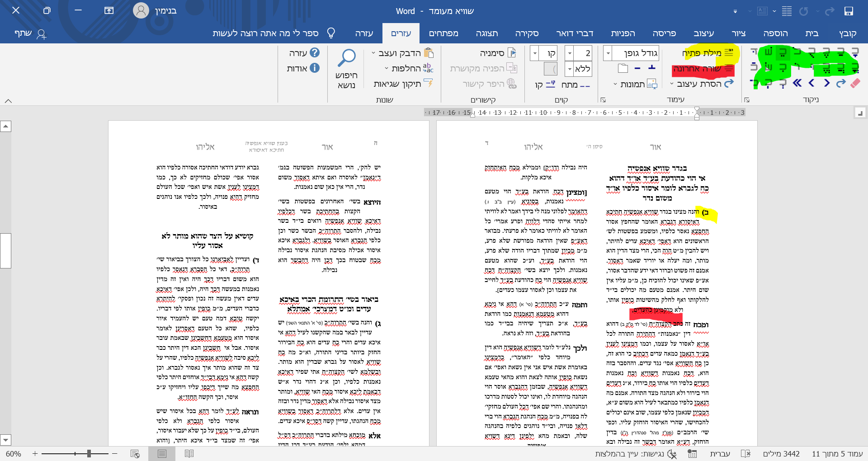This screenshot has width=868, height=461.
Task: Switch to the הוספה tab
Action: (775, 33)
